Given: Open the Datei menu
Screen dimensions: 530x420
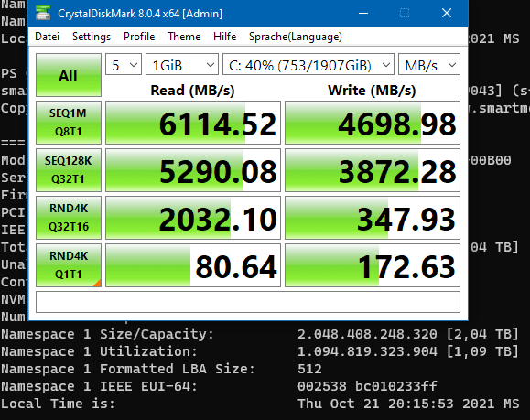Looking at the screenshot, I should point(47,37).
